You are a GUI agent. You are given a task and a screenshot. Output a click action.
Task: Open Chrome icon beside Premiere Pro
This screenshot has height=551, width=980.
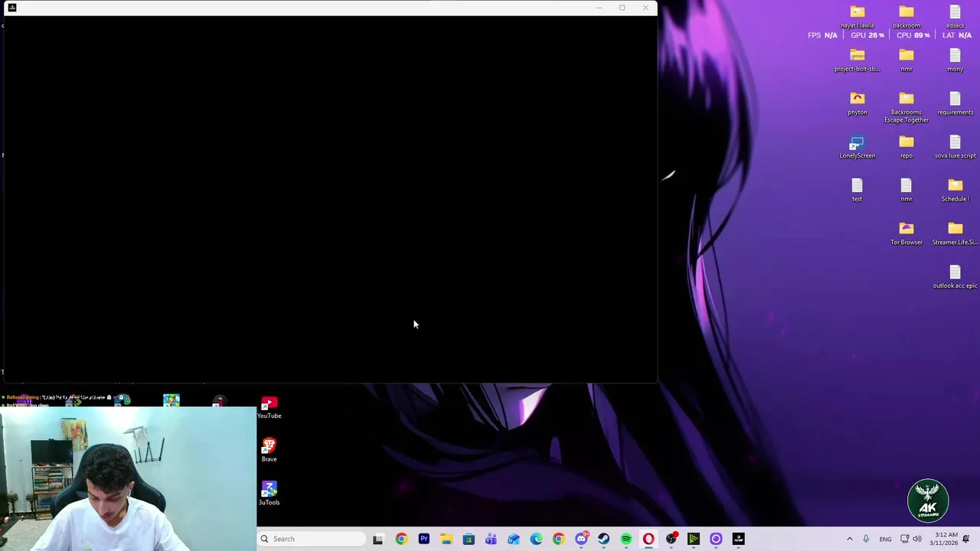401,539
